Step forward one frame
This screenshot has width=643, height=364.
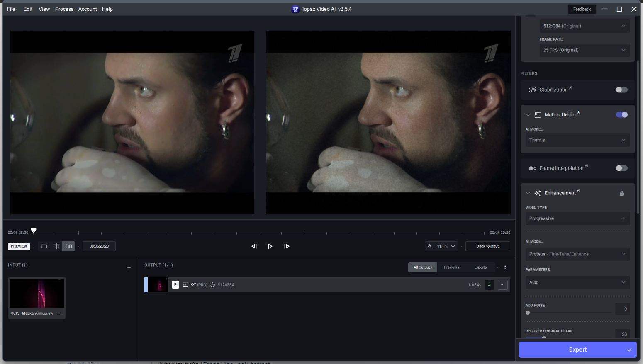click(287, 246)
